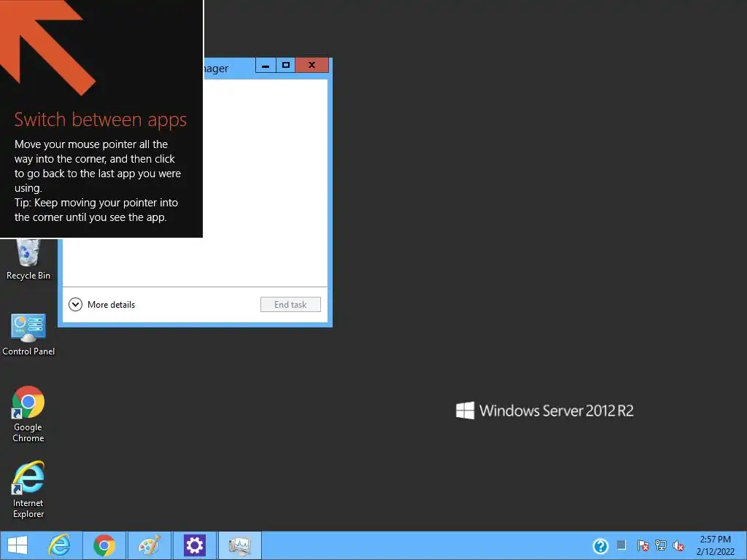This screenshot has height=560, width=747.
Task: Select the Google Chrome desktop shortcut
Action: [x=28, y=414]
